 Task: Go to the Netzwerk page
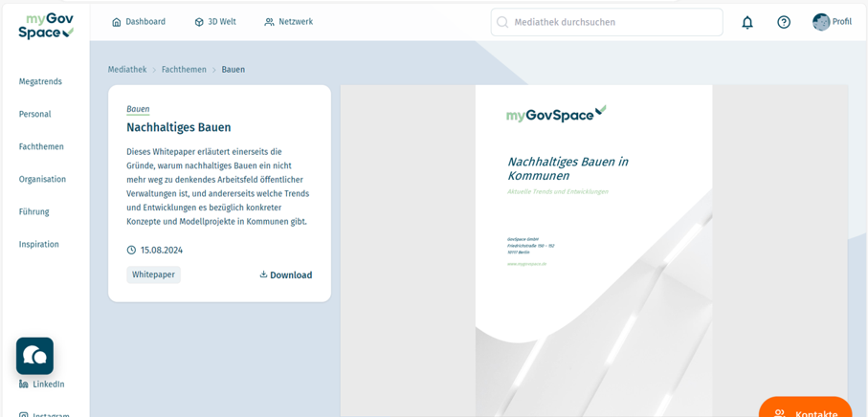click(x=288, y=22)
